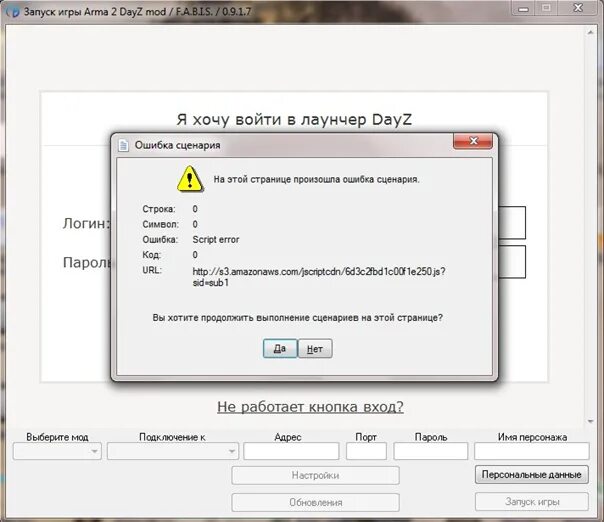Image resolution: width=604 pixels, height=522 pixels.
Task: Click the Script error text value
Action: coord(216,240)
